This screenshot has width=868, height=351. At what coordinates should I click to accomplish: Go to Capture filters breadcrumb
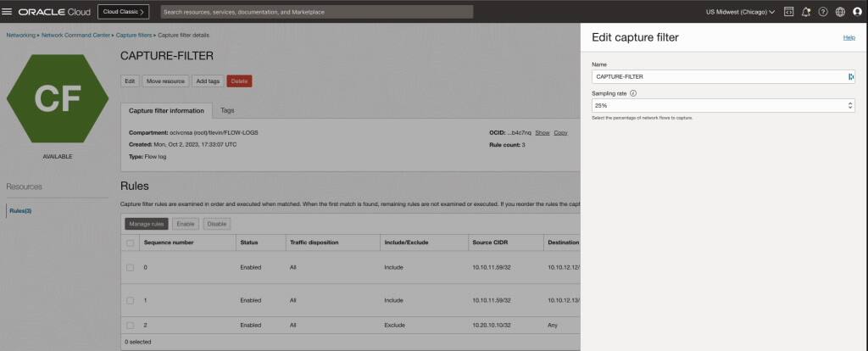134,36
